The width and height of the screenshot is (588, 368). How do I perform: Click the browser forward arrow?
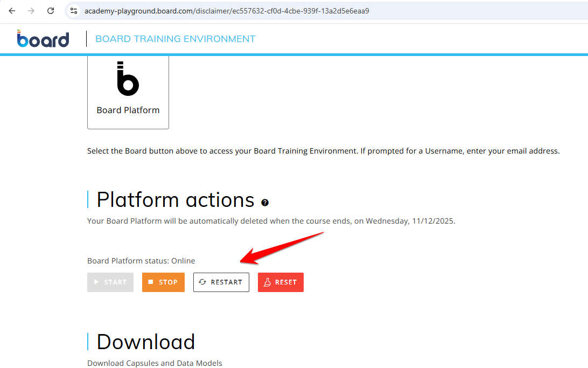[x=31, y=11]
